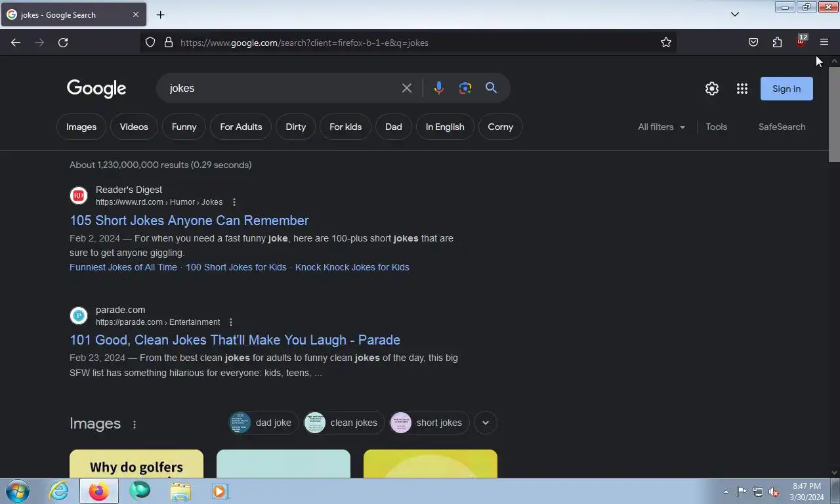Open 105 Short Jokes Anyone Can Remember
This screenshot has width=840, height=504.
point(189,220)
